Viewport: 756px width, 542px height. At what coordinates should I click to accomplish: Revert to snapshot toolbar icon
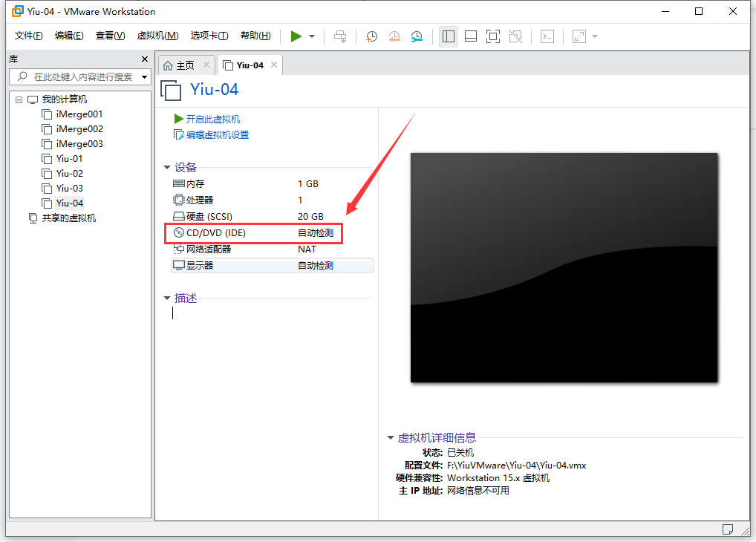[x=394, y=36]
